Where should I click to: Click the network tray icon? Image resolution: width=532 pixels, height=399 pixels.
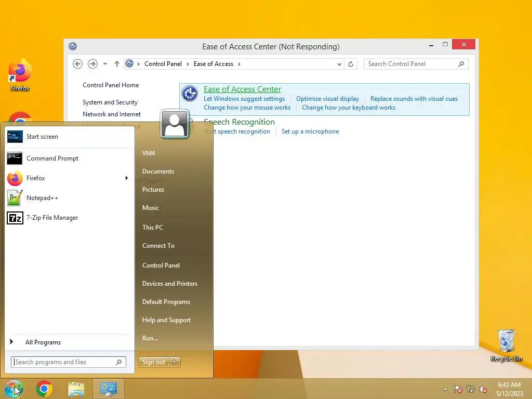click(471, 389)
